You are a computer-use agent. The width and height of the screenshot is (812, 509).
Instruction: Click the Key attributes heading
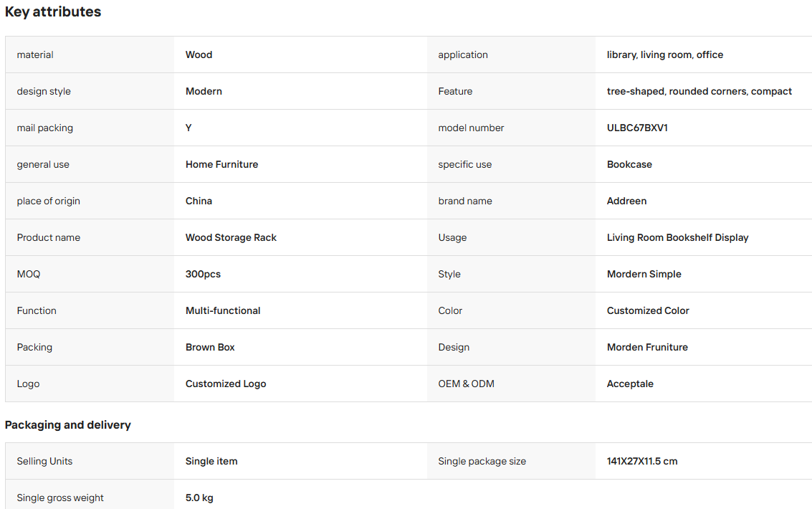tap(53, 12)
